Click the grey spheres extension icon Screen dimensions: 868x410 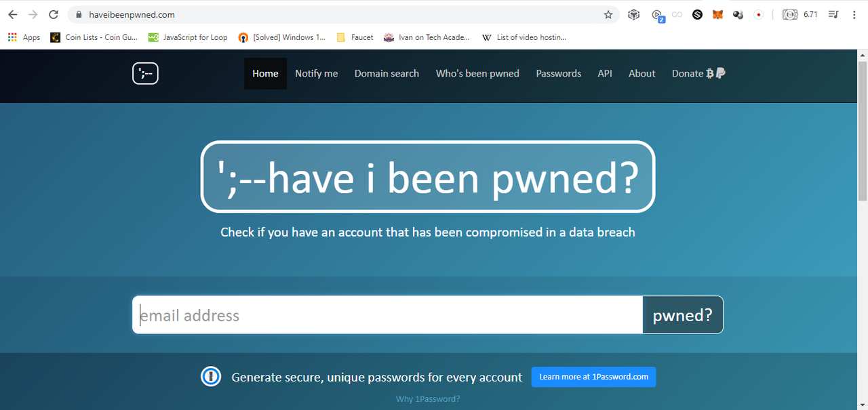pos(738,14)
